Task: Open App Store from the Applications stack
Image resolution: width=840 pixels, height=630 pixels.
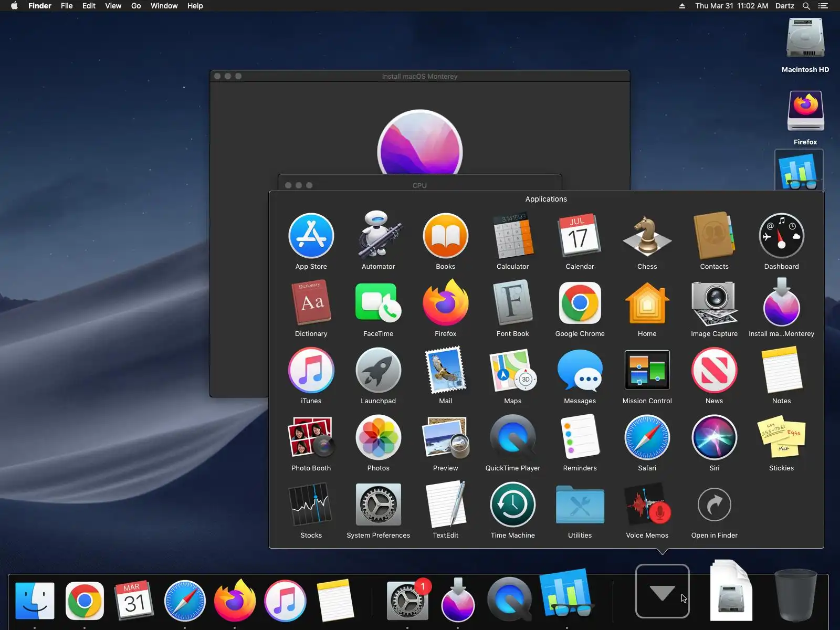Action: pyautogui.click(x=311, y=236)
